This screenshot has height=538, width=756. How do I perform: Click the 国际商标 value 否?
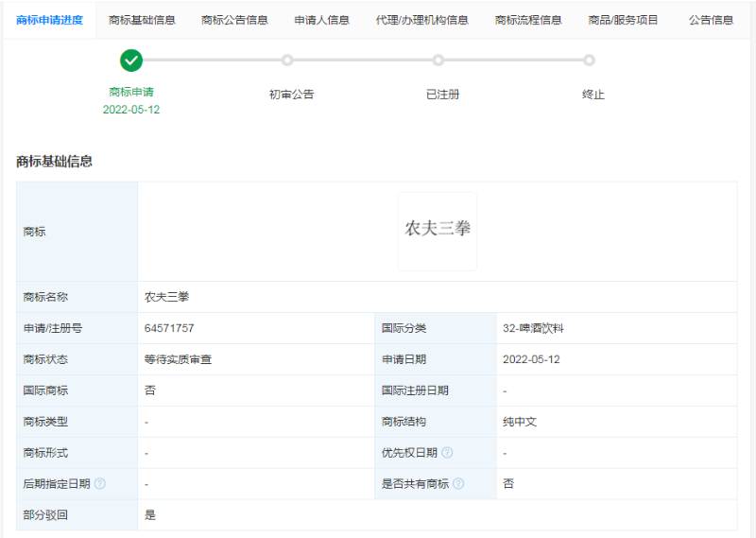pyautogui.click(x=150, y=390)
